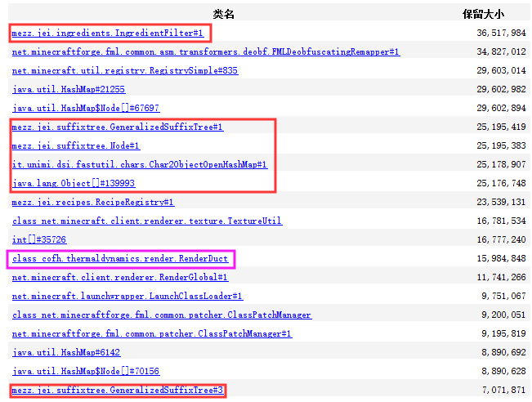
Task: Select retained size value 9,751,067
Action: coord(503,296)
